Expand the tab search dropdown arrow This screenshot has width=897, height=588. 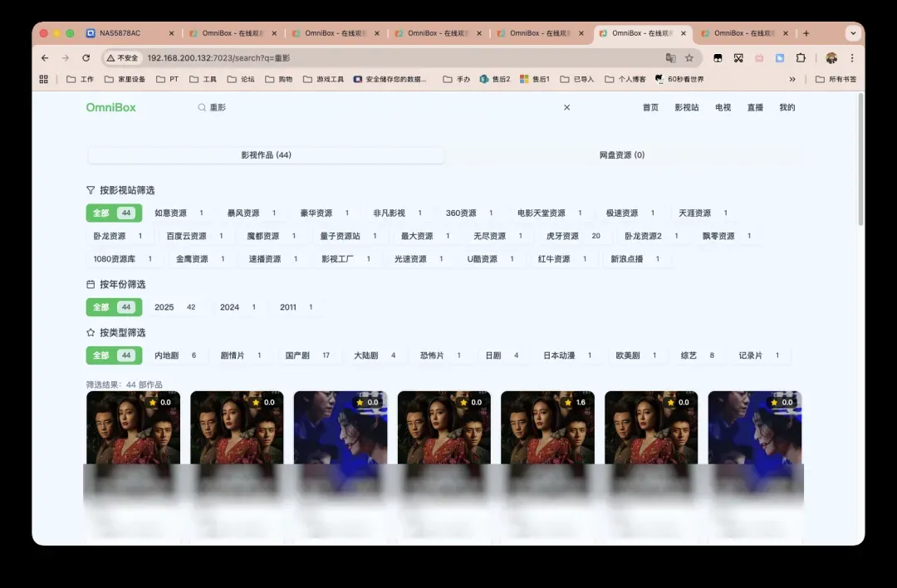click(x=852, y=33)
